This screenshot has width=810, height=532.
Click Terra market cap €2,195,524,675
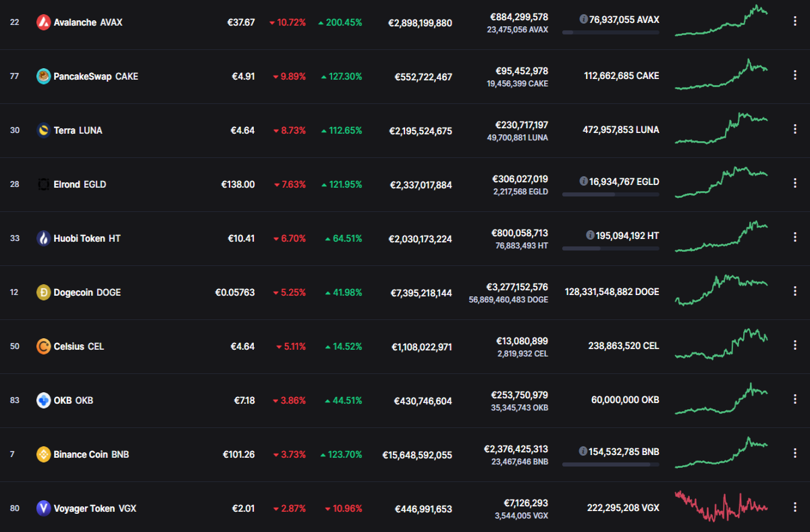tap(421, 131)
